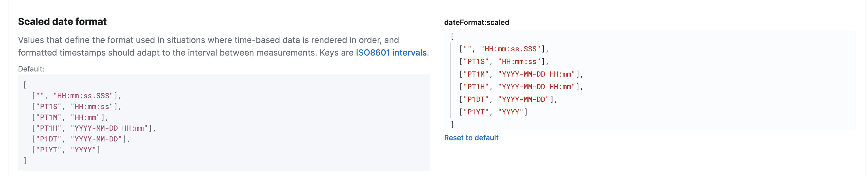The height and width of the screenshot is (176, 868).
Task: Click the P1DT line in the Default code block
Action: point(81,139)
